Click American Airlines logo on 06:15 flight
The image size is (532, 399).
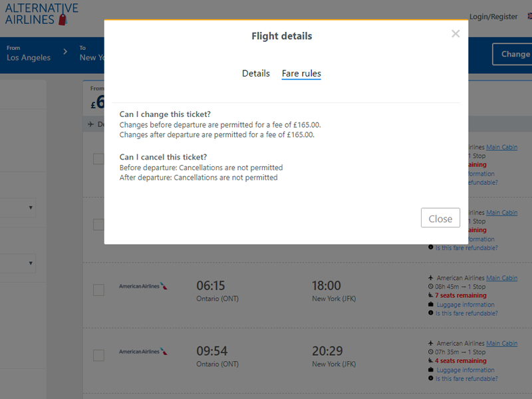pos(143,286)
